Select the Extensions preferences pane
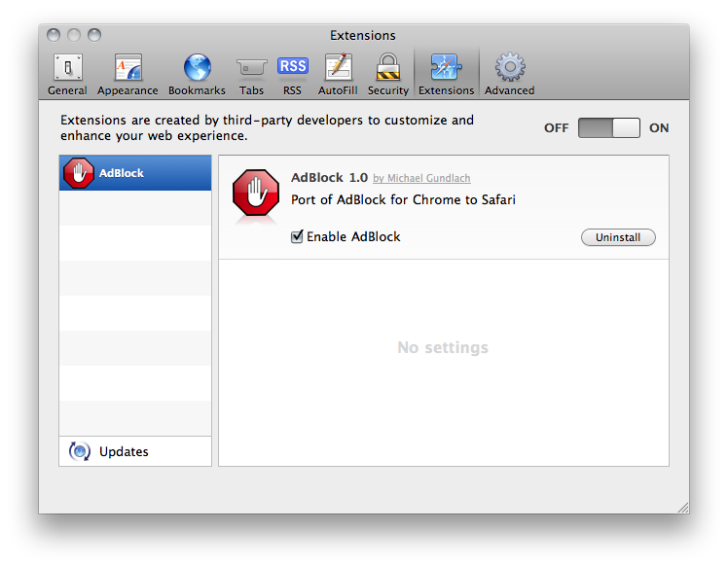The width and height of the screenshot is (728, 567). [446, 74]
